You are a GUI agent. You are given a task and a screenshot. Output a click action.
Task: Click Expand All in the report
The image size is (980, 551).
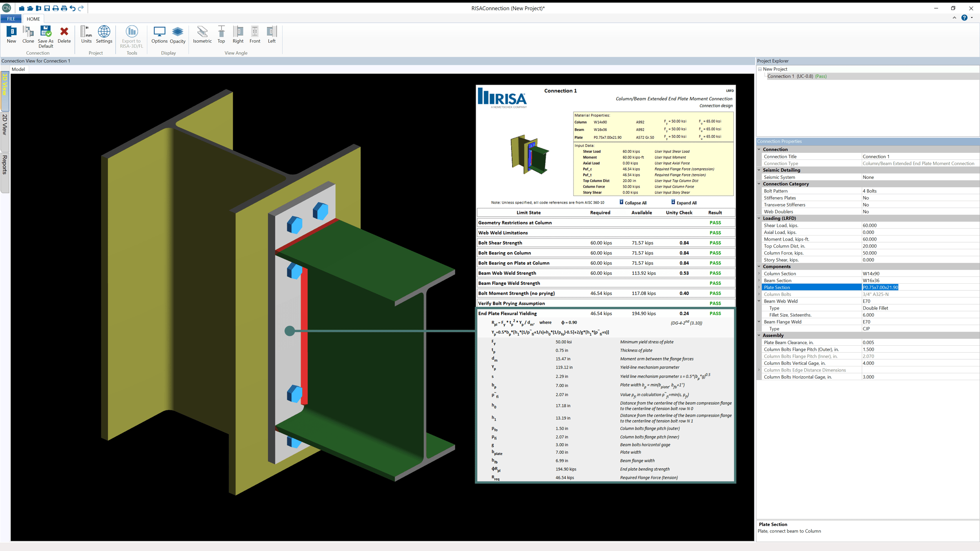686,203
